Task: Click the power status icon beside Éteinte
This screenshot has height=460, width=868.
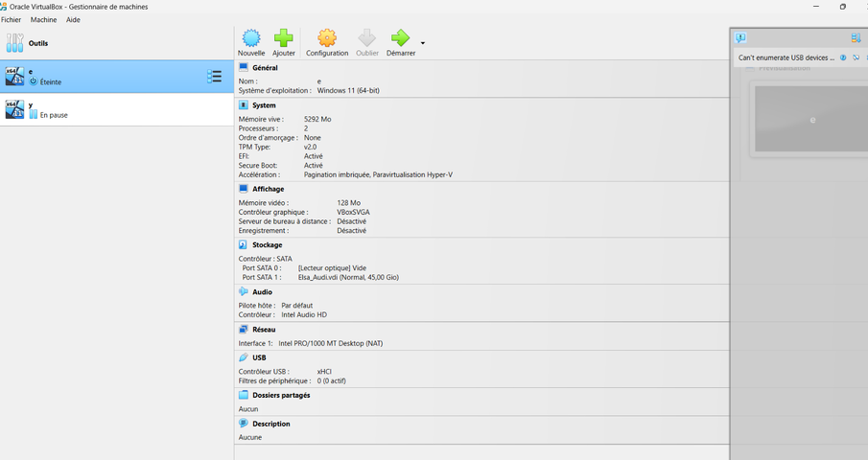Action: 34,81
